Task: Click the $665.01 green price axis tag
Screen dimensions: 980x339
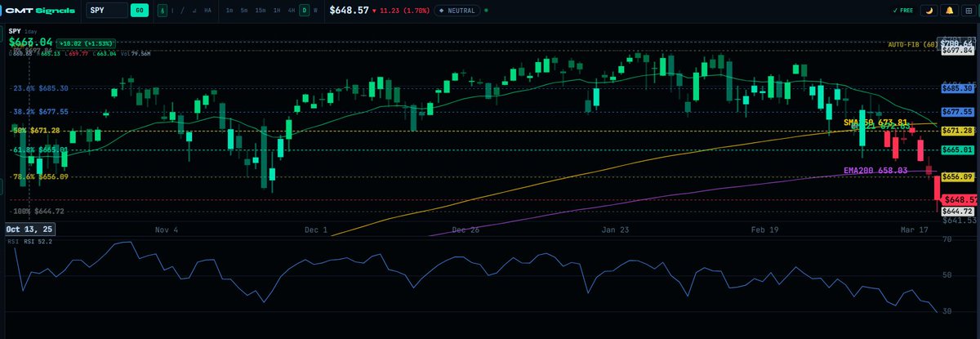Action: pos(959,150)
